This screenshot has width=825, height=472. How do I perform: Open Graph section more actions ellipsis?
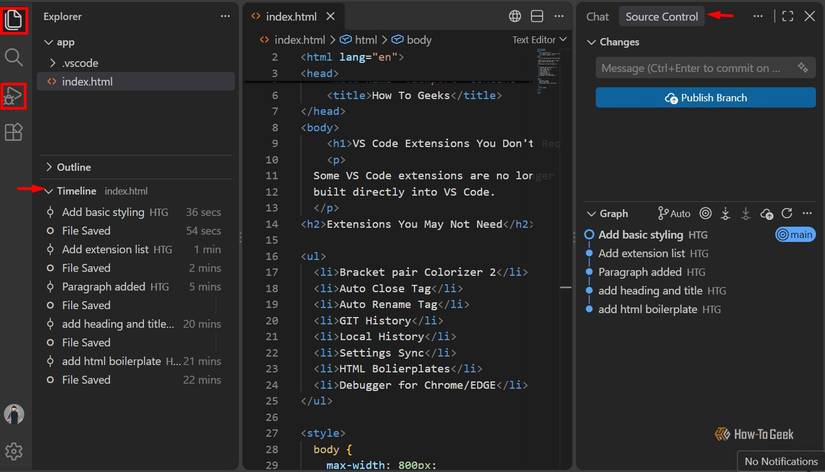807,213
